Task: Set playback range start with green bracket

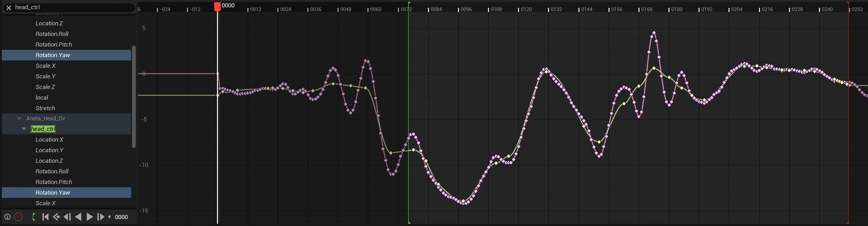Action: pyautogui.click(x=34, y=217)
